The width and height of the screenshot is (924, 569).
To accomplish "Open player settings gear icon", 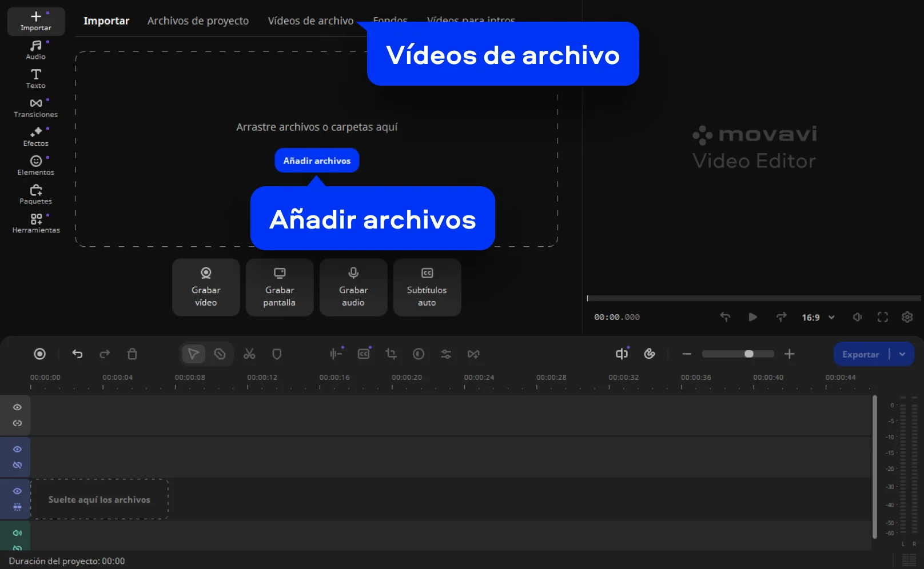I will coord(907,317).
